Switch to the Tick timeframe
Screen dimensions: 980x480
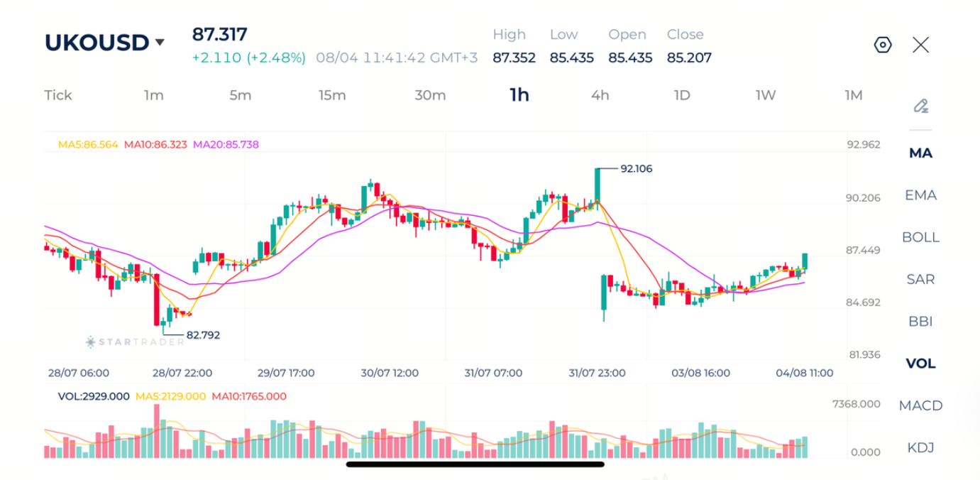58,95
